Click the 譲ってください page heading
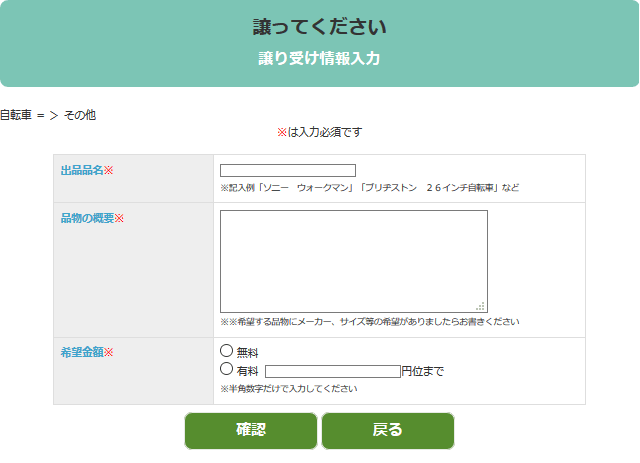Viewport: 640px width, 463px height. pyautogui.click(x=319, y=27)
